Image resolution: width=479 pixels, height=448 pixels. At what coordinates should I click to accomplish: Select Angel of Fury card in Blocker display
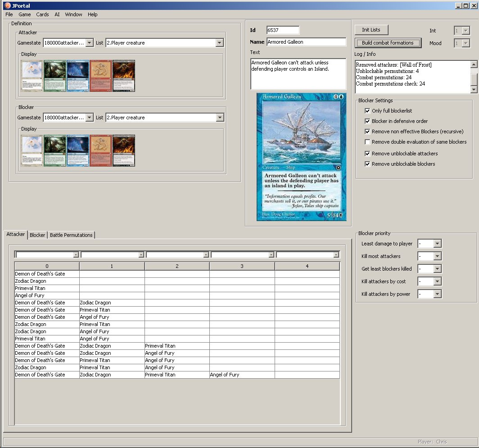coord(32,151)
